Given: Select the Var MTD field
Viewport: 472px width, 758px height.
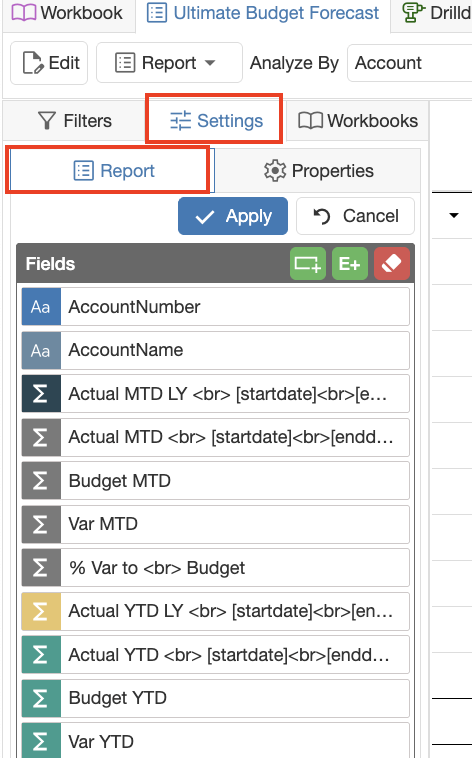Looking at the screenshot, I should [216, 524].
